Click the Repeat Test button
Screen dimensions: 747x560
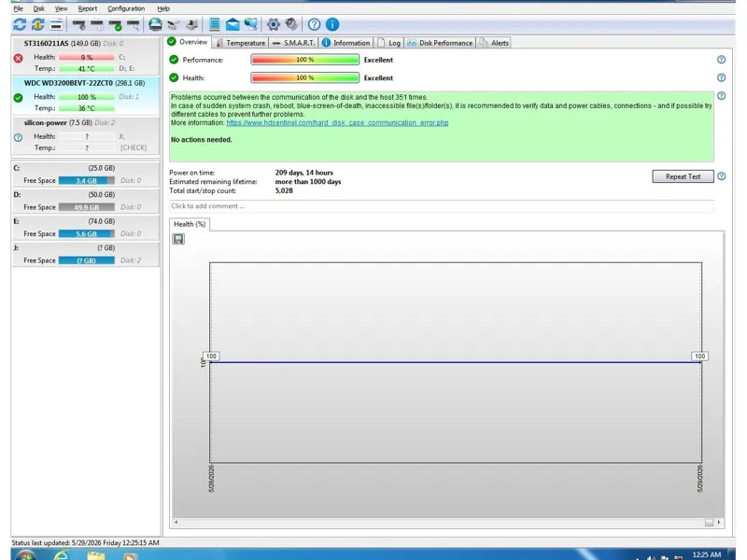click(x=683, y=176)
